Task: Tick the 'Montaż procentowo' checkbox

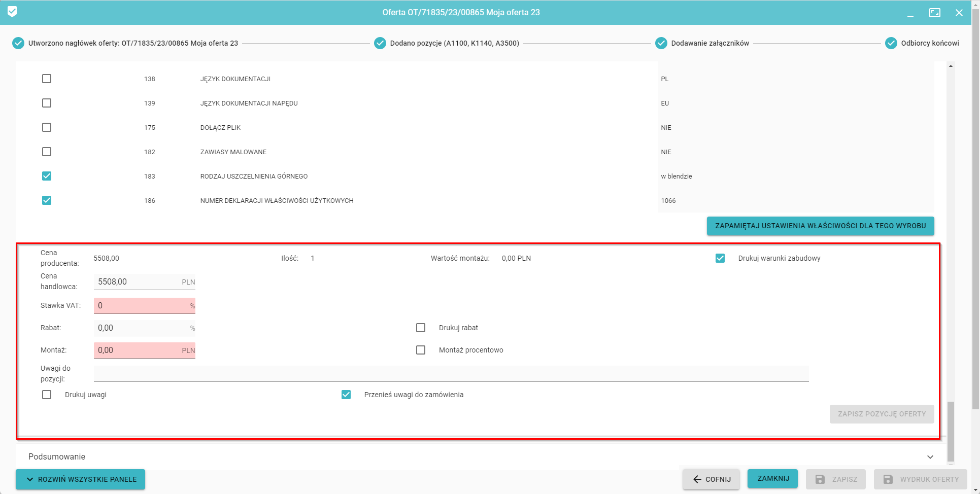Action: point(421,350)
